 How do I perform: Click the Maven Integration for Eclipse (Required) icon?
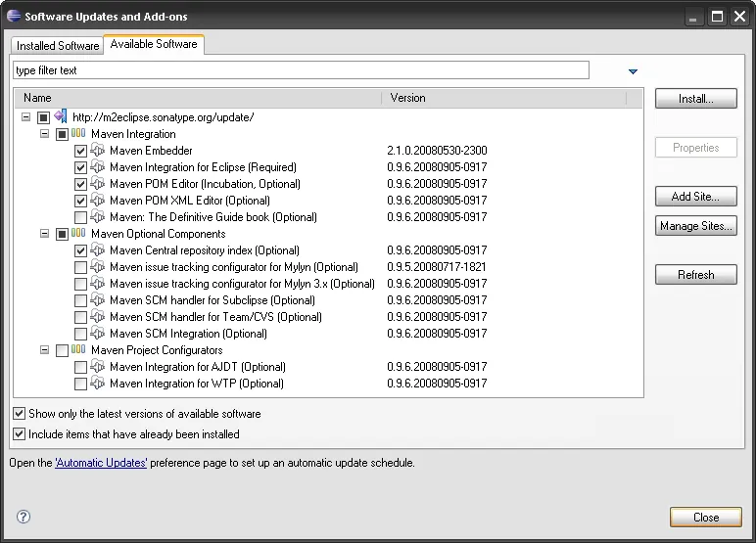(x=97, y=166)
